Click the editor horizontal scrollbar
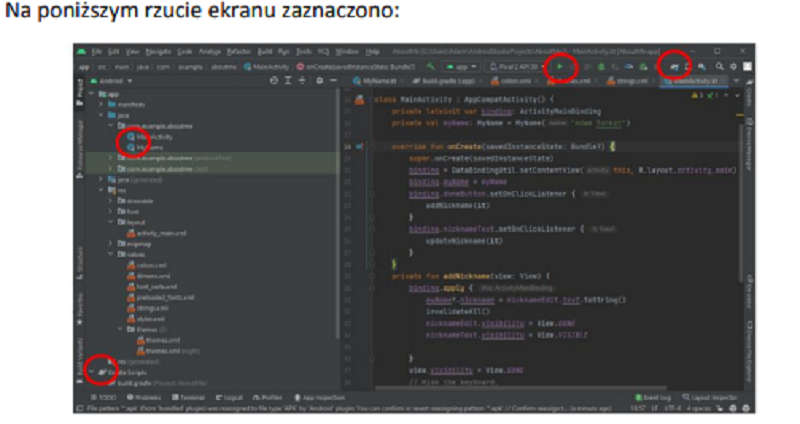This screenshot has width=800, height=424. pos(520,388)
